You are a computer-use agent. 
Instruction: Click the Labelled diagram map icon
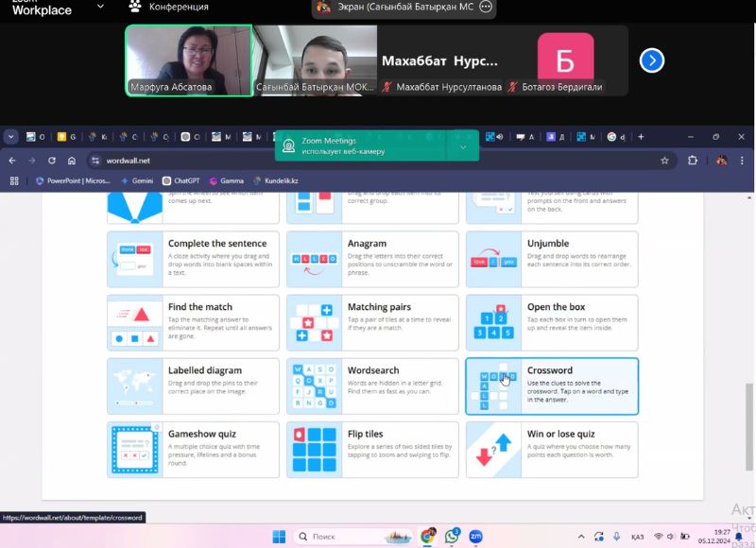(136, 385)
